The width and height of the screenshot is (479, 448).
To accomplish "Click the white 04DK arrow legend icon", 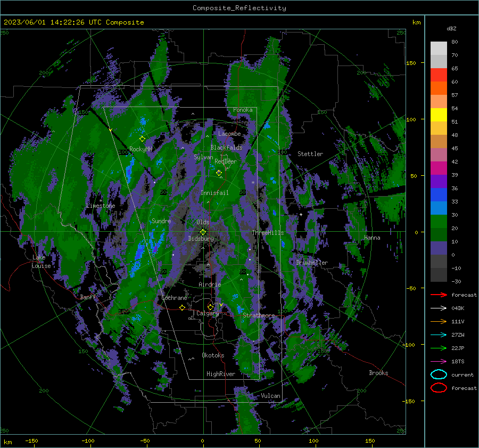I will point(439,308).
